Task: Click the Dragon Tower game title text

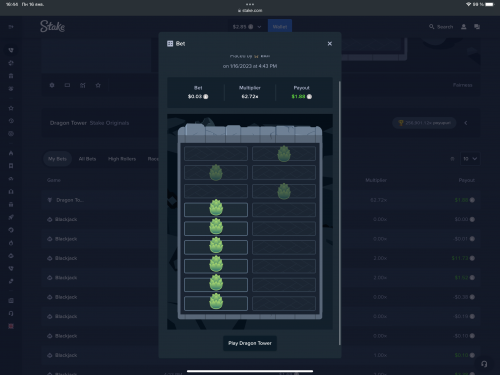Action: [x=68, y=123]
